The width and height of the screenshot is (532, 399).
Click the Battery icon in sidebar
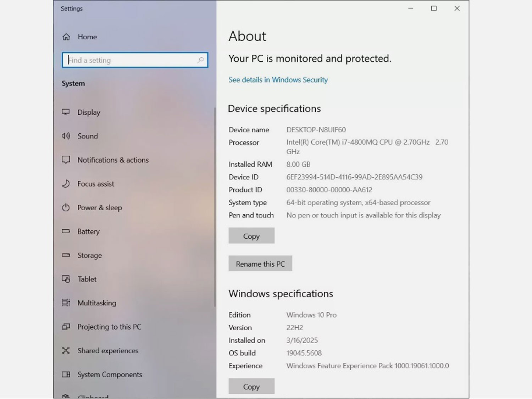(x=66, y=231)
